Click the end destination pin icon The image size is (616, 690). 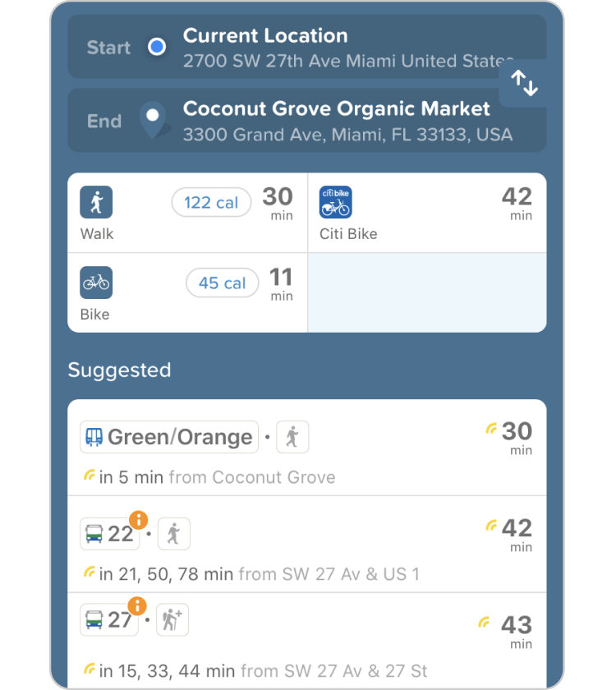(153, 120)
